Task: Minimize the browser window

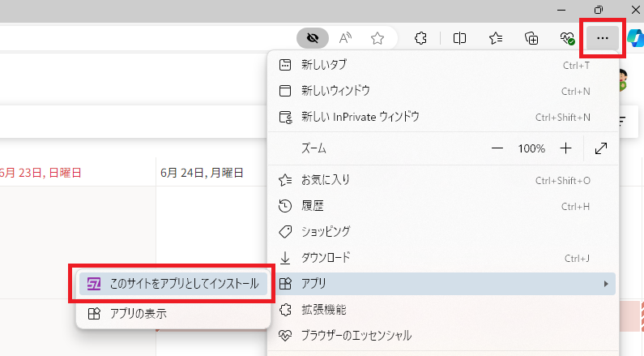Action: point(561,10)
